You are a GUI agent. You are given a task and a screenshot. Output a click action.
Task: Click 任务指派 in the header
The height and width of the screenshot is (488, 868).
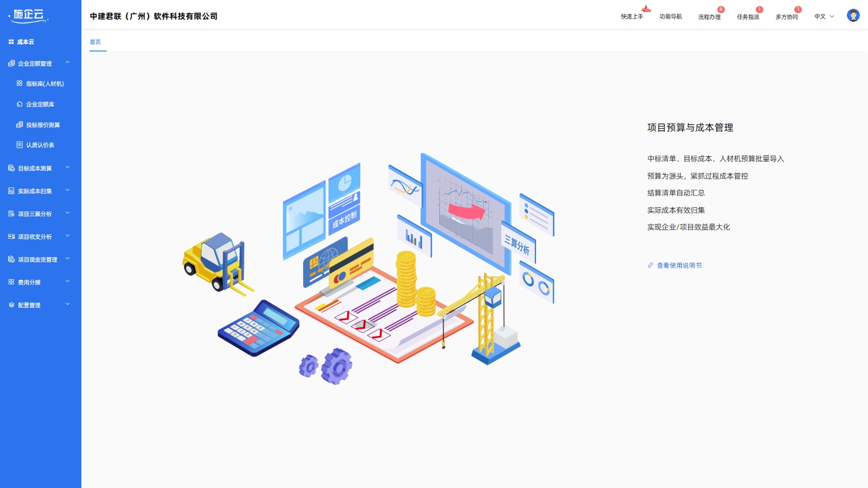click(748, 17)
